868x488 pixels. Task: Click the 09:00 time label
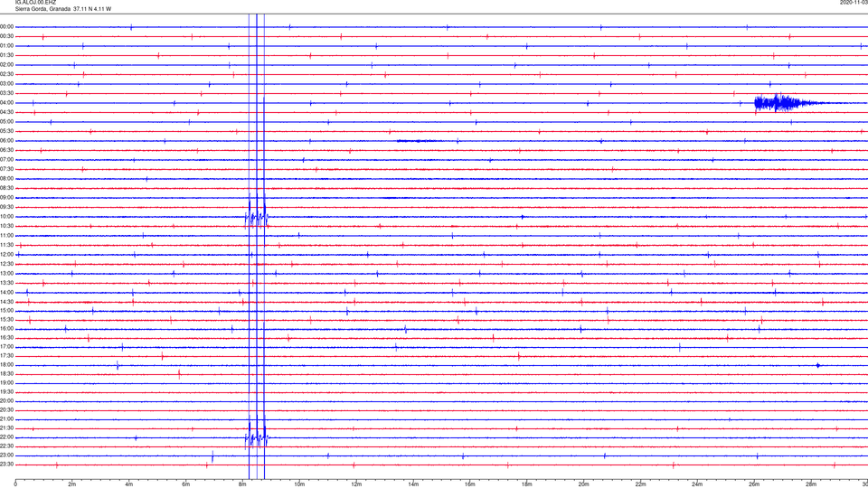6,198
